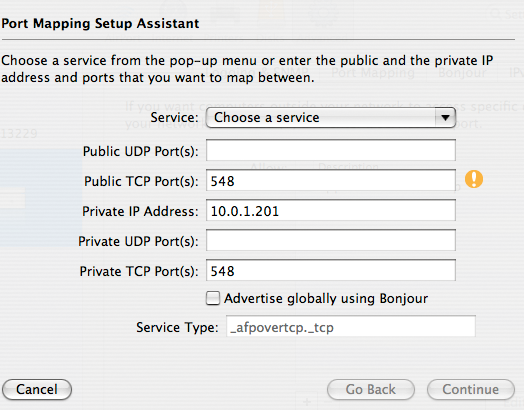Viewport: 524px width, 410px height.
Task: Select the faint 13229 sidebar entry
Action: coord(19,134)
